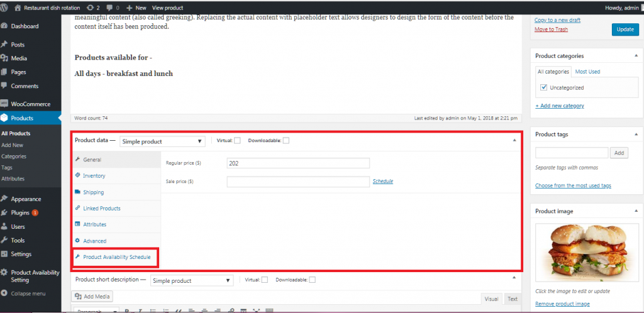Open the Product data type dropdown
Image resolution: width=644 pixels, height=313 pixels.
point(162,141)
